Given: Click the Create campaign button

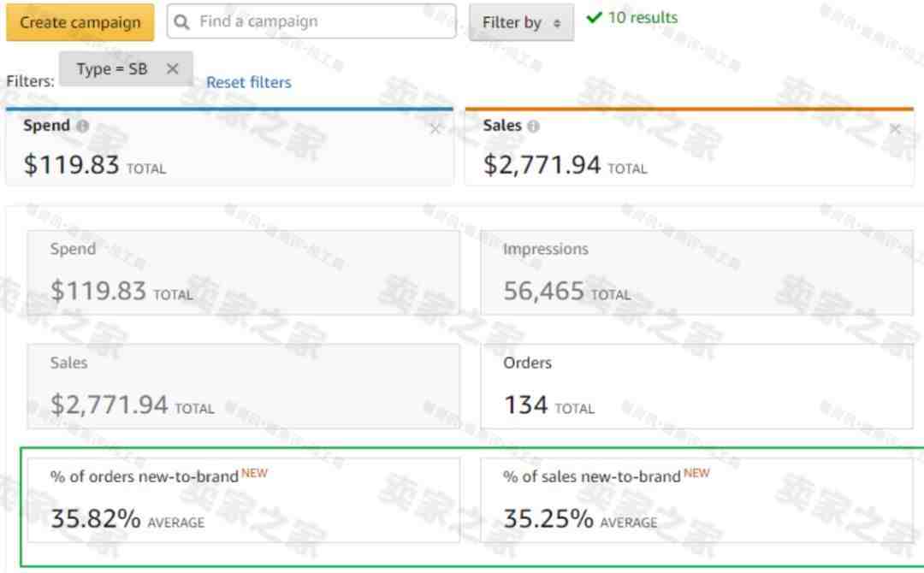Looking at the screenshot, I should 80,22.
